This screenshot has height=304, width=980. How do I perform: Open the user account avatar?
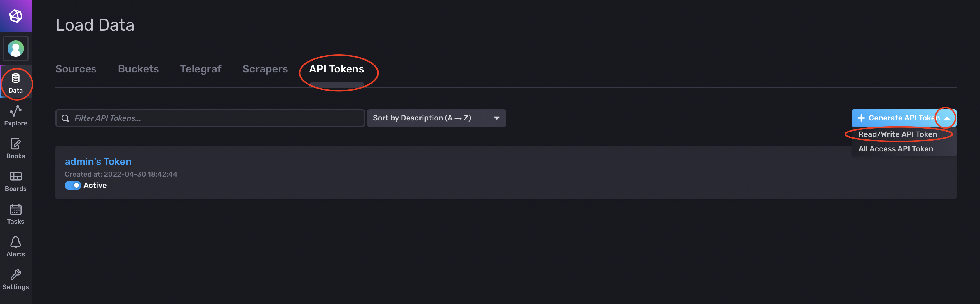click(15, 49)
